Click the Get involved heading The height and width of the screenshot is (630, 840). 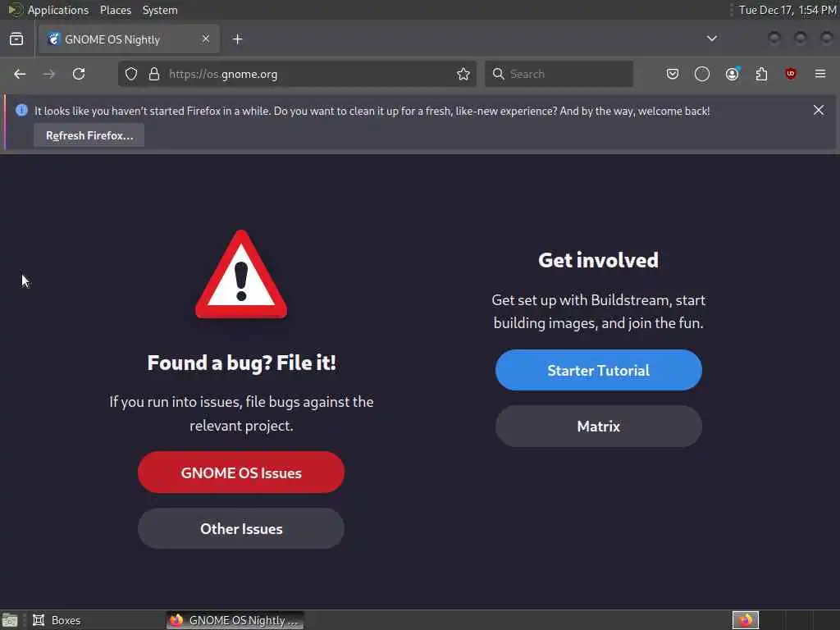click(x=598, y=260)
